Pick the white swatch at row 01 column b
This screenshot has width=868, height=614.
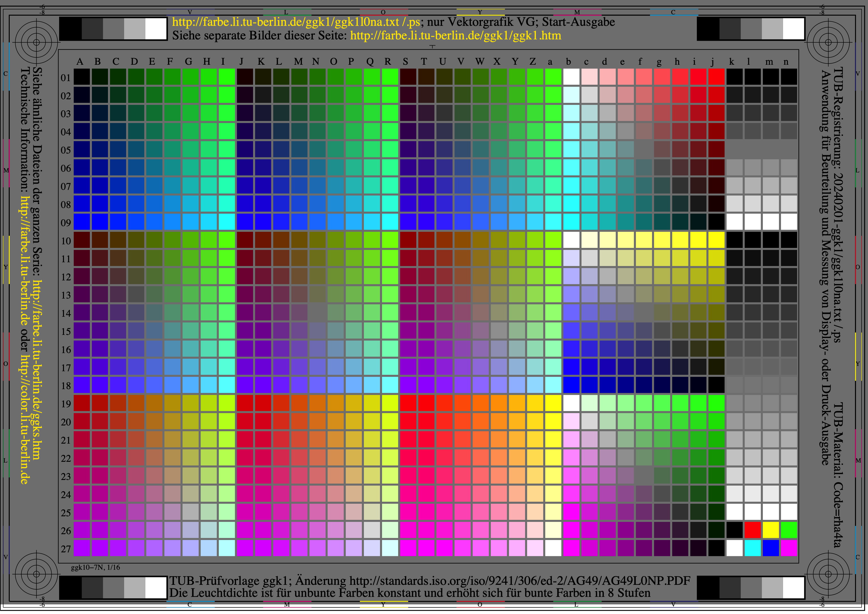571,77
